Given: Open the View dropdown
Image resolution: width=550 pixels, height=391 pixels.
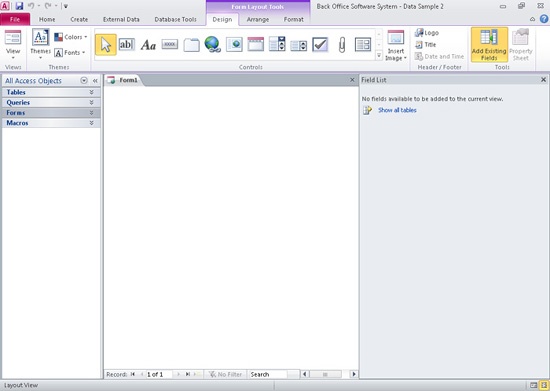Looking at the screenshot, I should pos(13,45).
